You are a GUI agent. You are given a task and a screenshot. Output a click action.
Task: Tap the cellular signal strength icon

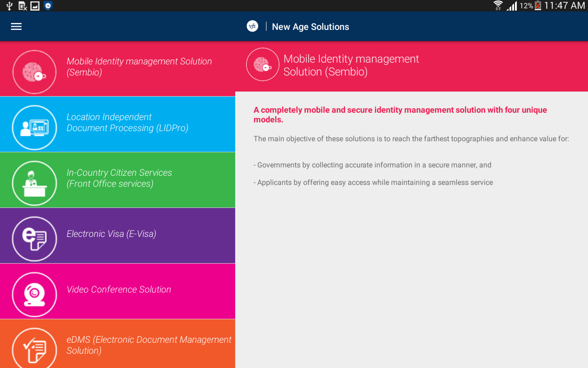coord(512,6)
